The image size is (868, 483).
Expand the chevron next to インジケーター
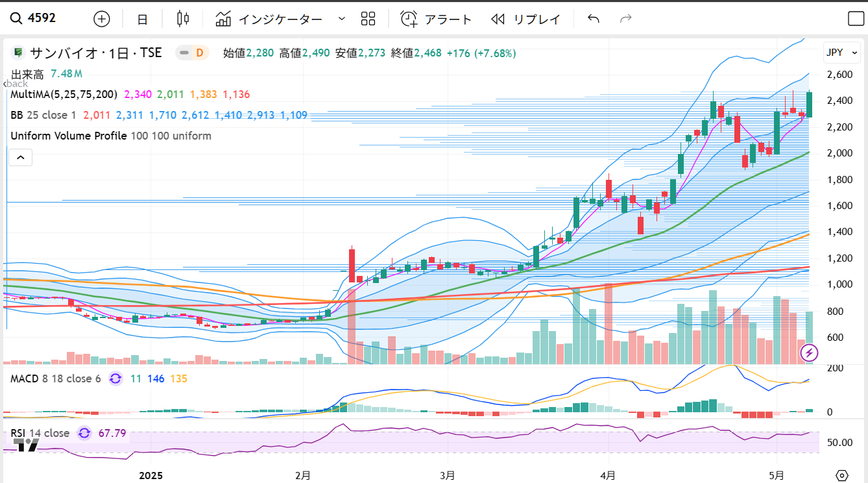pyautogui.click(x=342, y=19)
